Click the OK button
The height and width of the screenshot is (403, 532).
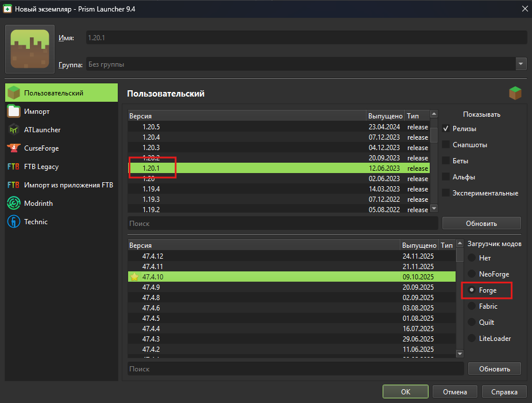[x=406, y=392]
